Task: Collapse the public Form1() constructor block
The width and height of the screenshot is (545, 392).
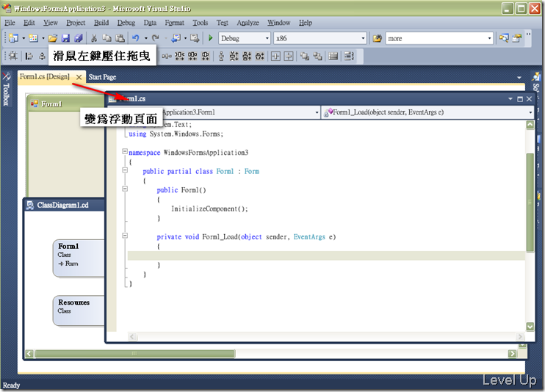Action: coord(125,189)
